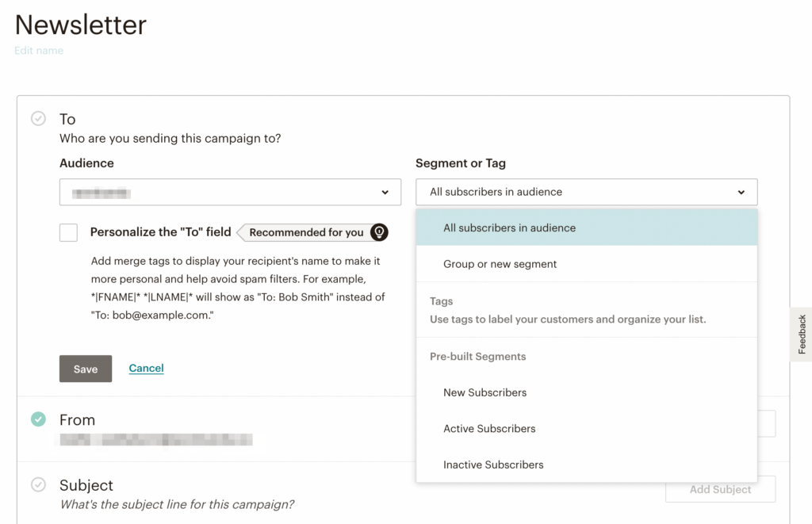Click the lightbulb icon on the Recommended badge

379,232
